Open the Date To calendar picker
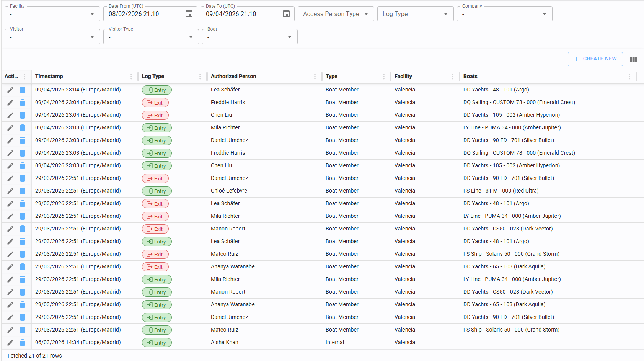Image resolution: width=644 pixels, height=361 pixels. click(286, 14)
